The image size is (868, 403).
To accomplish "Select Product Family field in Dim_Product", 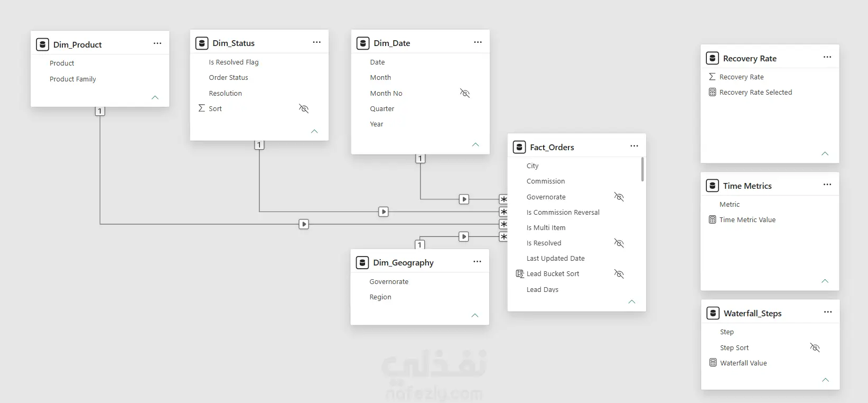I will point(73,79).
